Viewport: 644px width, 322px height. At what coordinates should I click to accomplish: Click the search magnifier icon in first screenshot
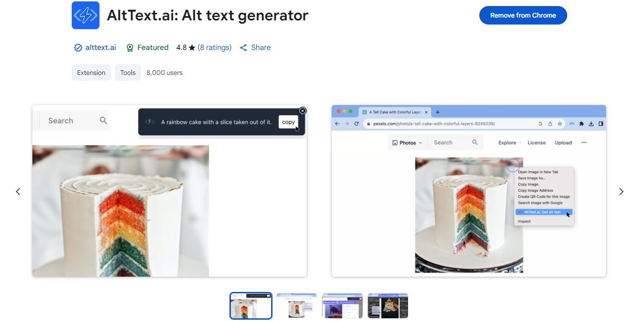click(103, 120)
